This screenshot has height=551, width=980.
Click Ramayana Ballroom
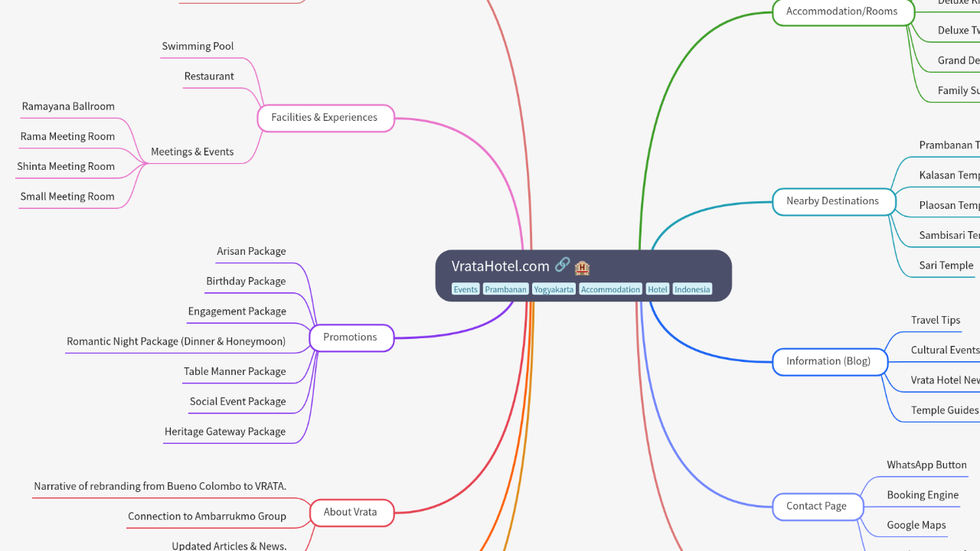click(x=68, y=106)
